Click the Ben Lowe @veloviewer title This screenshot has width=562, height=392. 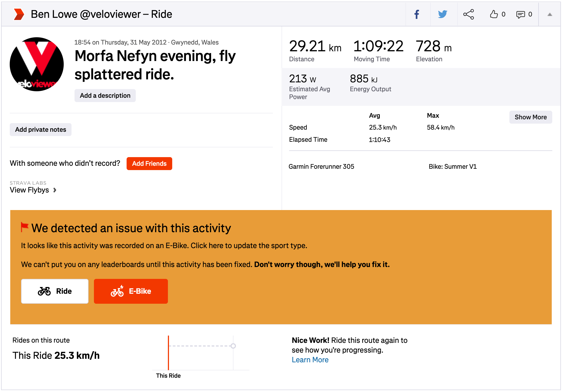101,14
